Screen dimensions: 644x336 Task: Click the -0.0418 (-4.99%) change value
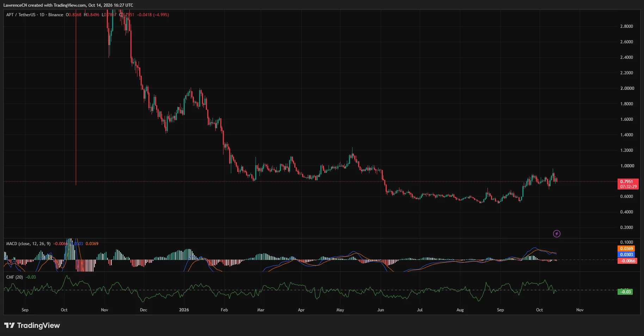coord(153,15)
